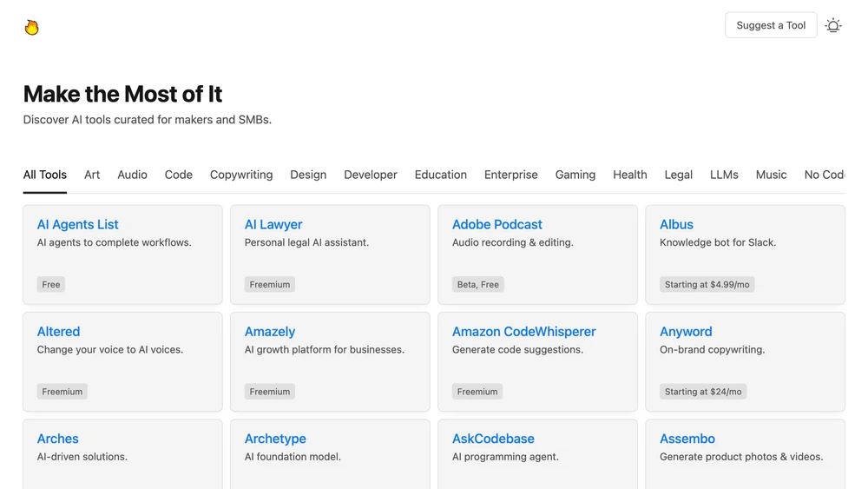Open the Copywriting category tab
This screenshot has width=868, height=489.
241,175
